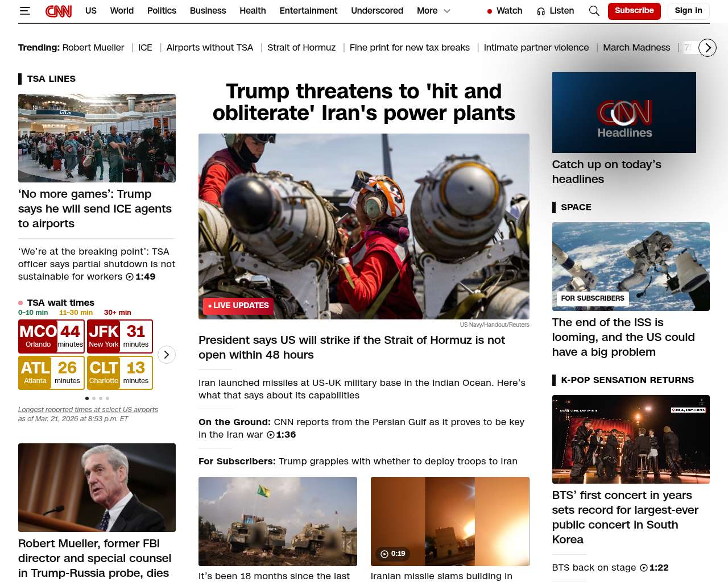The width and height of the screenshot is (728, 582).
Task: Open the Entertainment section
Action: [308, 11]
